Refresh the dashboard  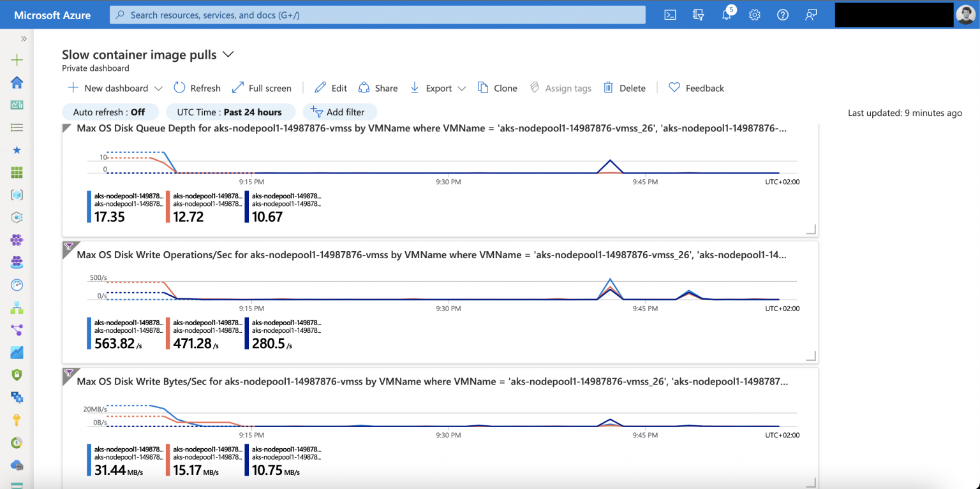(197, 88)
